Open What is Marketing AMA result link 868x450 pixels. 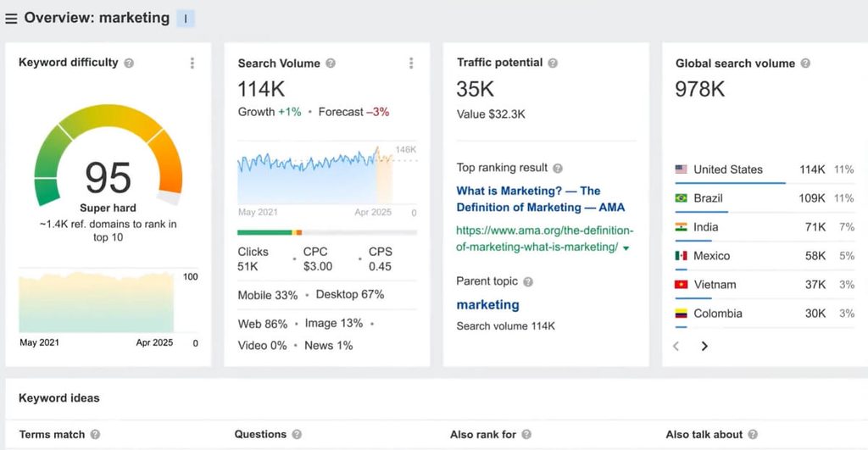pyautogui.click(x=540, y=199)
